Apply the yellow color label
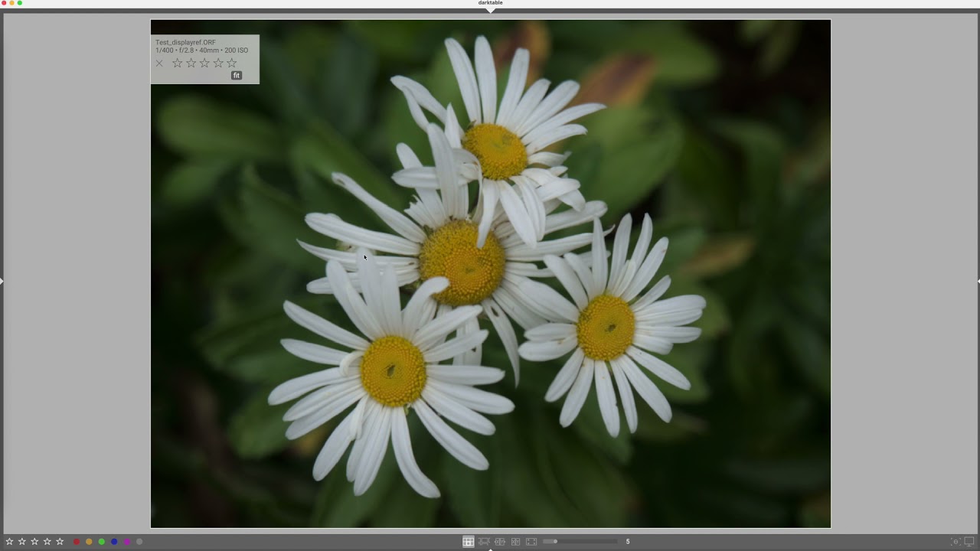The width and height of the screenshot is (980, 551). point(89,542)
